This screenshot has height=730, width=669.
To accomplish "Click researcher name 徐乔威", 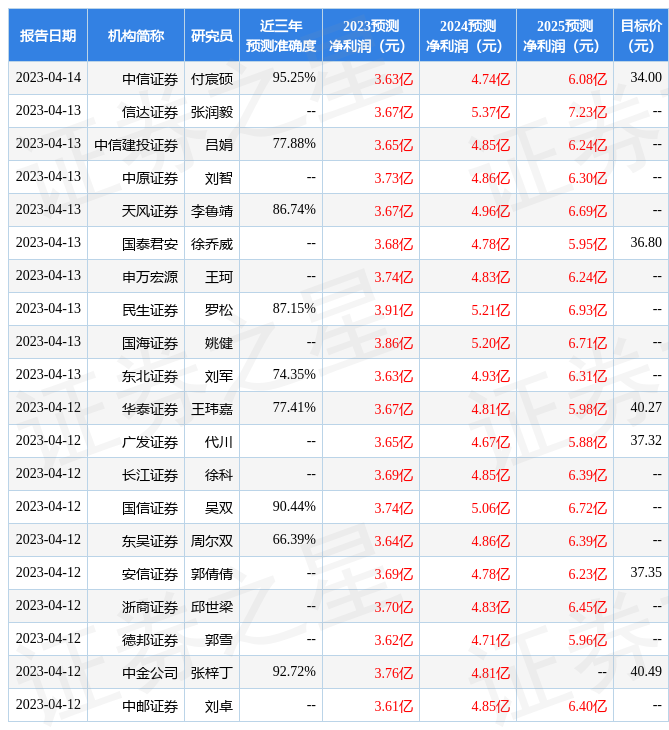I will pos(212,244).
